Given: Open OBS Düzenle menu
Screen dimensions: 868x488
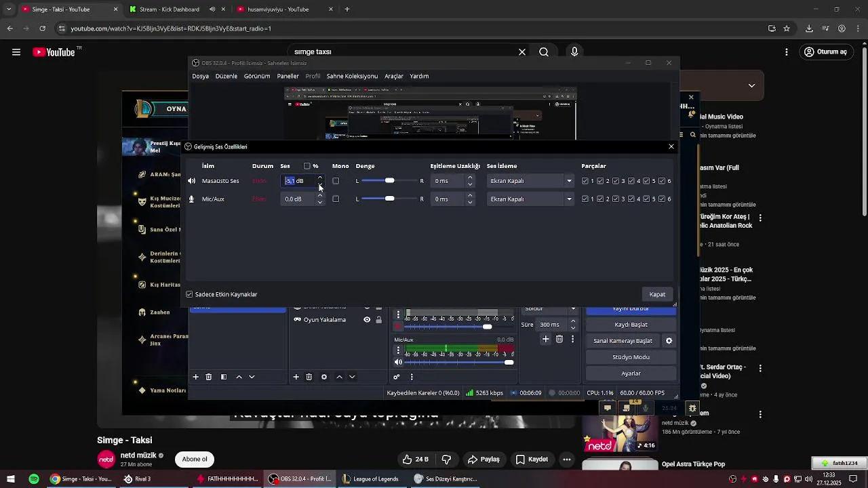Looking at the screenshot, I should pyautogui.click(x=226, y=77).
